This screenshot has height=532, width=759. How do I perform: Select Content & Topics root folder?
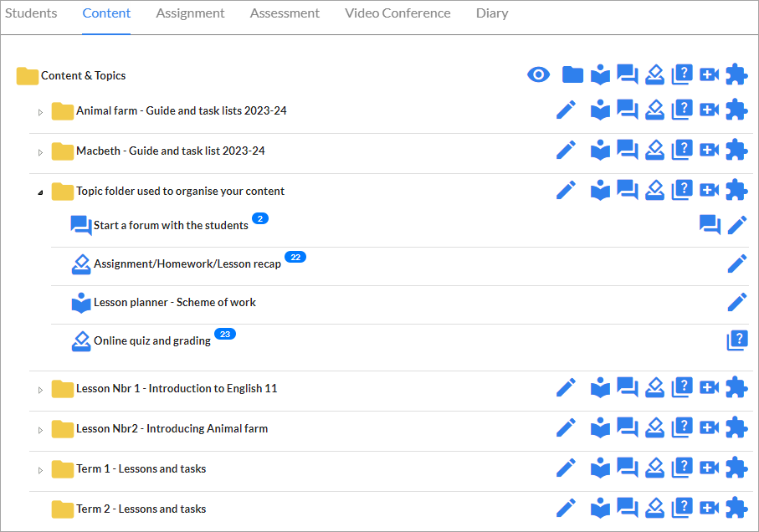pyautogui.click(x=83, y=75)
